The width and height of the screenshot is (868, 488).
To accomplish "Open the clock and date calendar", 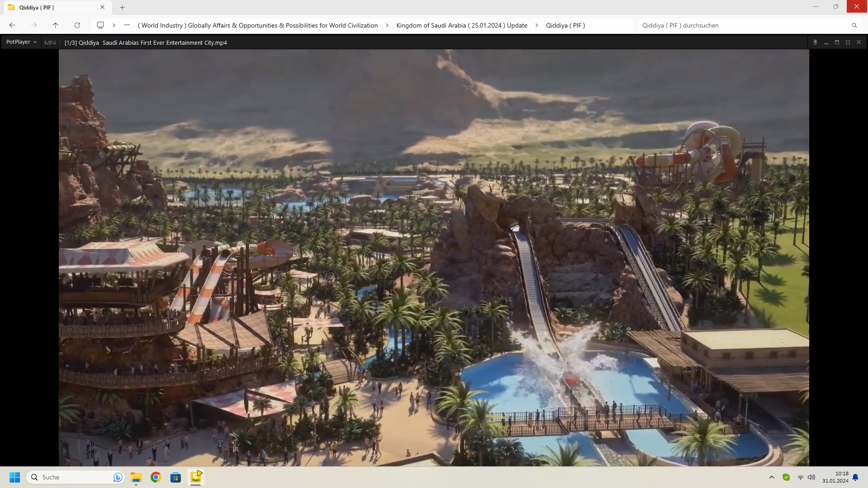I will (835, 477).
